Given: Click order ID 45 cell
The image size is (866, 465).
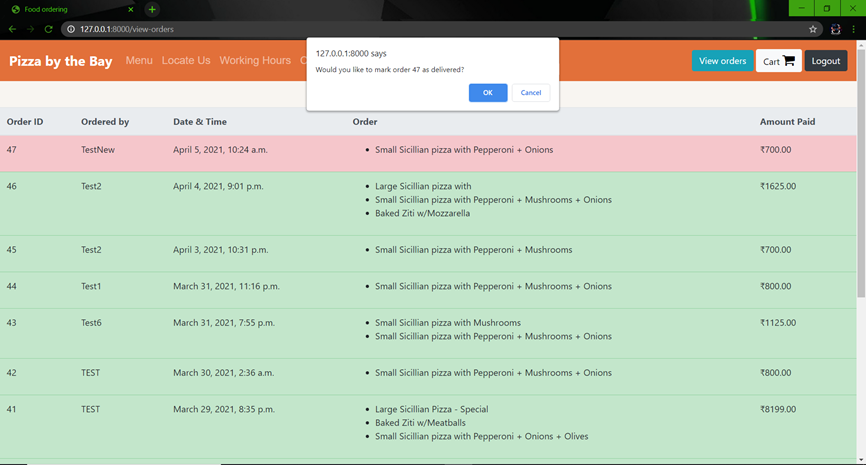Looking at the screenshot, I should click(12, 250).
